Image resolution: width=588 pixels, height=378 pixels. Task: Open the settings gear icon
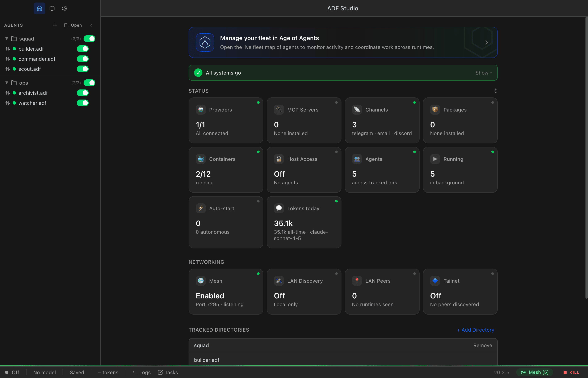click(64, 8)
